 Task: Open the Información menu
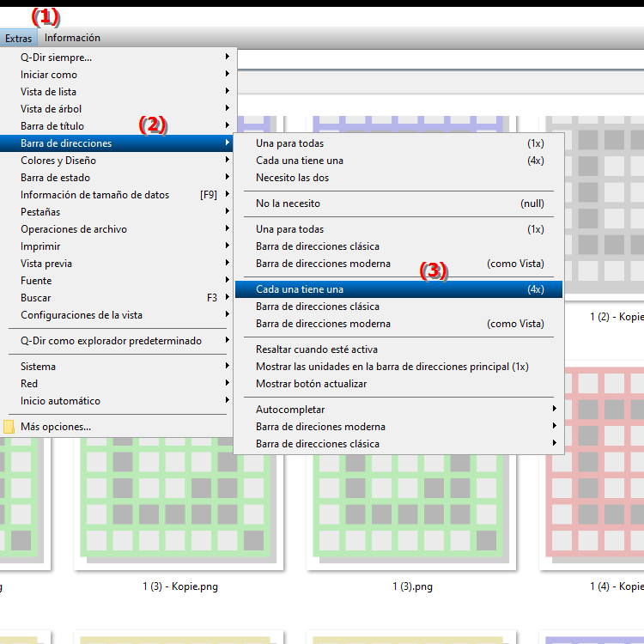[72, 38]
